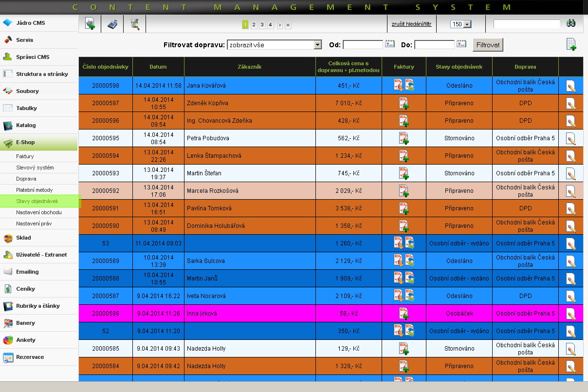
Task: Click the Od date input field
Action: pyautogui.click(x=363, y=45)
